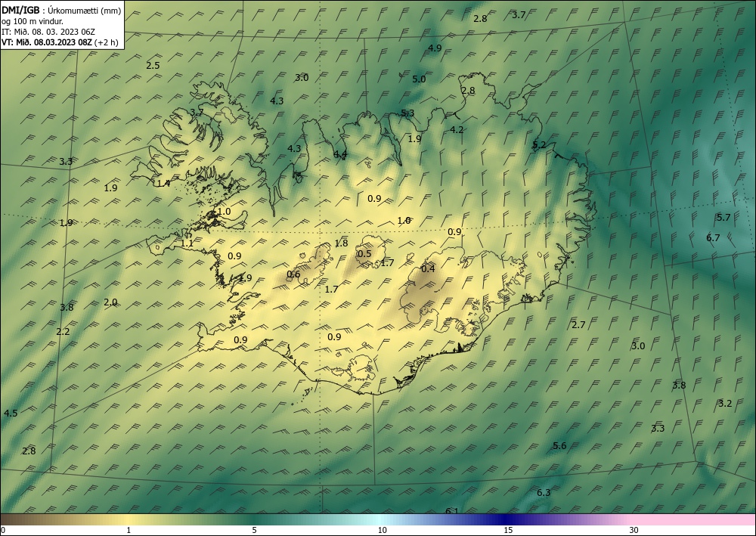Click the 0.6 value on Langjökull glacier

click(293, 274)
